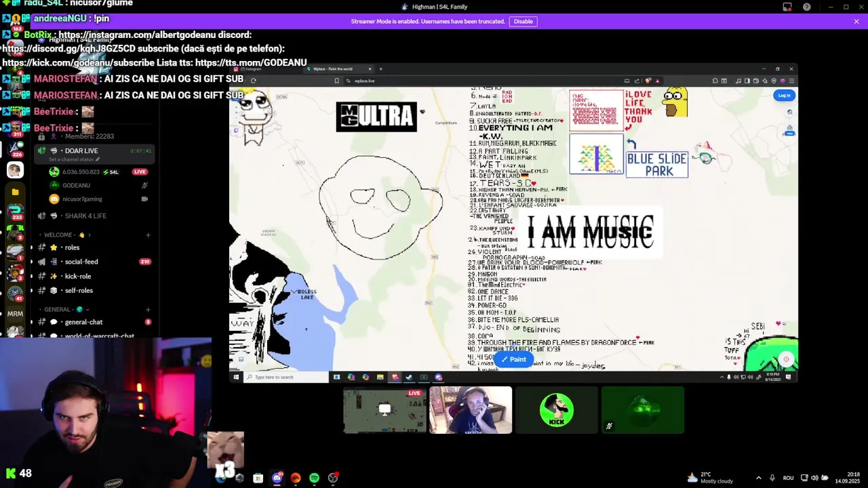Open streamed Windows Start button
The width and height of the screenshot is (868, 488).
[x=236, y=377]
